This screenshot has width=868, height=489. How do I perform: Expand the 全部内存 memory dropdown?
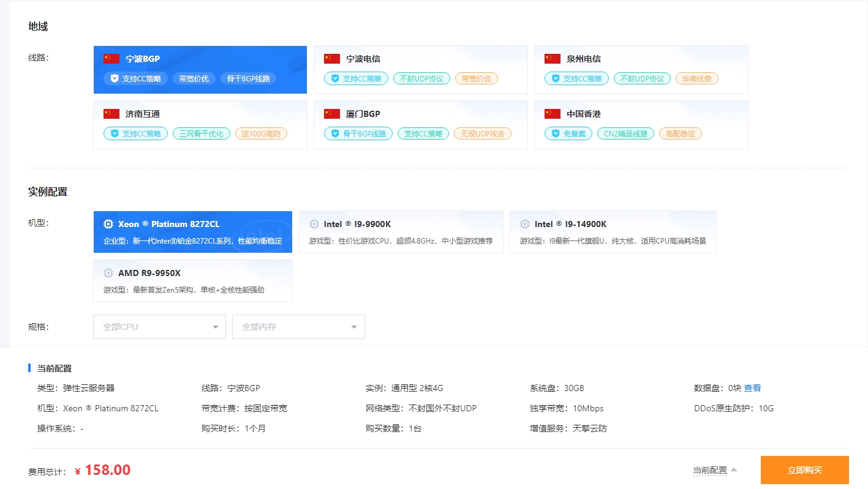click(298, 327)
